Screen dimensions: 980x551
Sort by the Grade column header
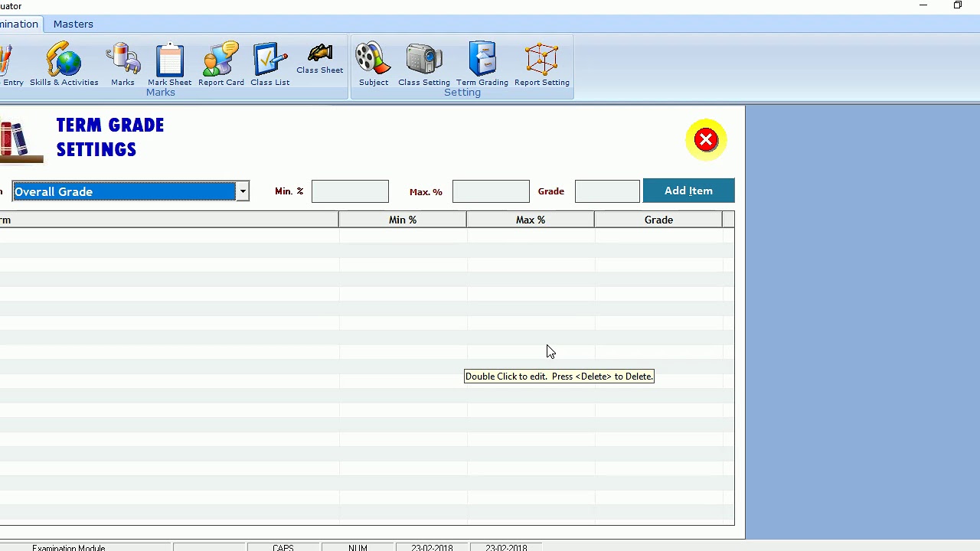point(658,220)
